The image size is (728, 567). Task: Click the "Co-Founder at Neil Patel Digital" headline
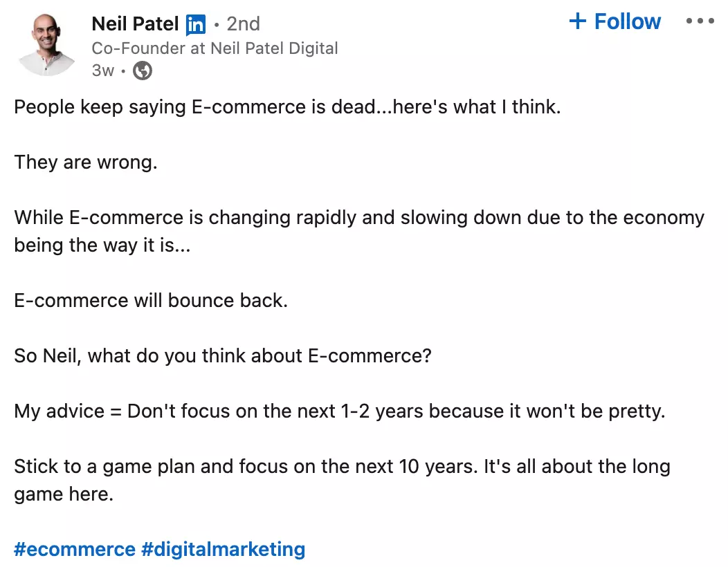click(x=215, y=48)
